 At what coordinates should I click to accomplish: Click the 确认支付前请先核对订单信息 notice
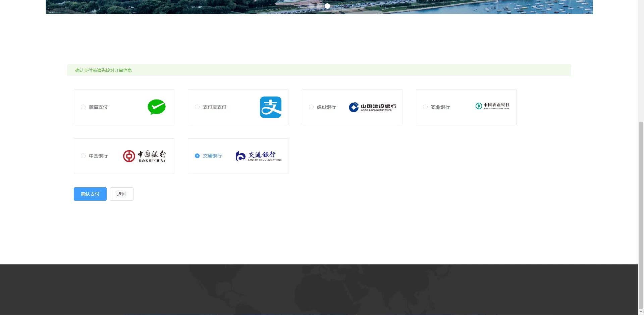point(319,70)
